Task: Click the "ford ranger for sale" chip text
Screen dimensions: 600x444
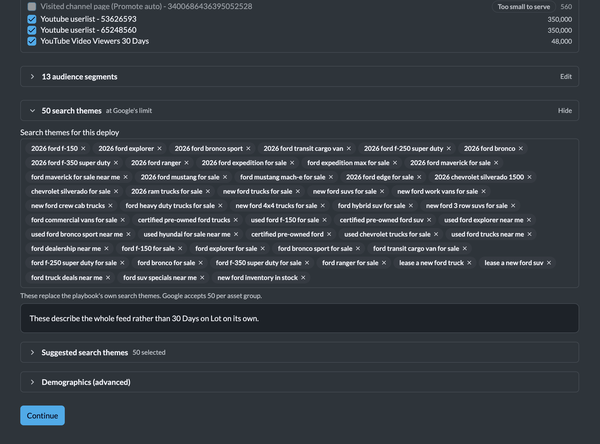Action: (350, 263)
